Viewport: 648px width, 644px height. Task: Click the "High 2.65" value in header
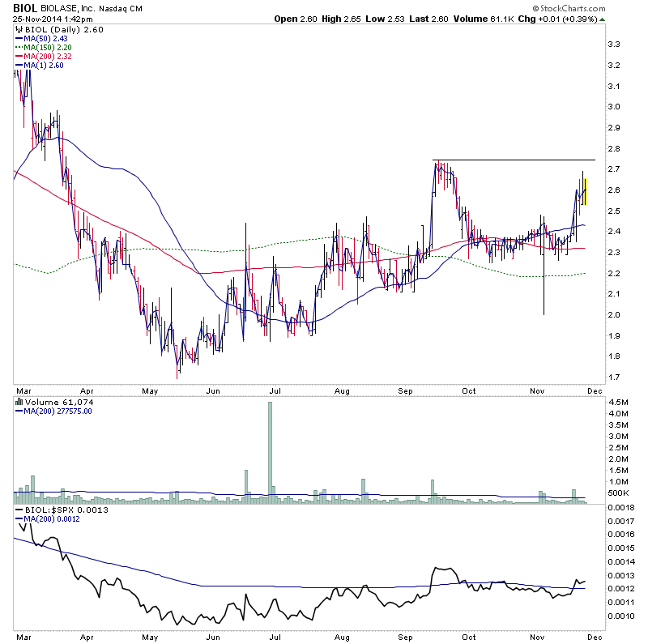coord(341,19)
